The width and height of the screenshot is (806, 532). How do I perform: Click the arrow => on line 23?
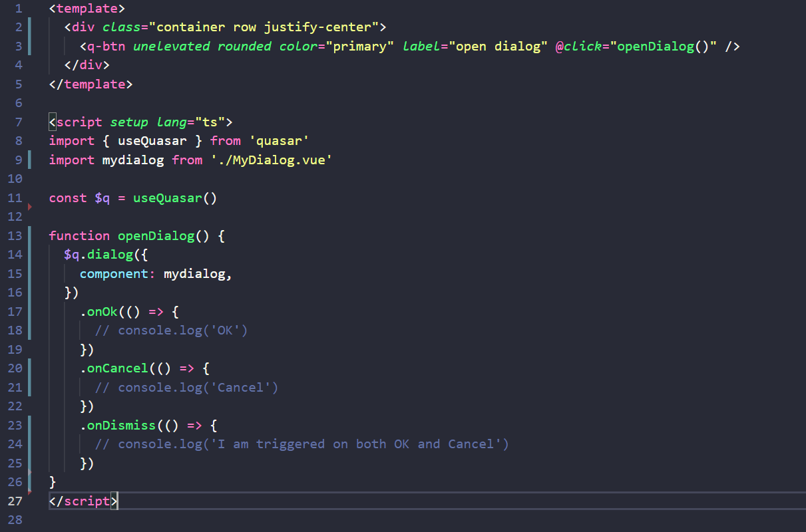194,425
